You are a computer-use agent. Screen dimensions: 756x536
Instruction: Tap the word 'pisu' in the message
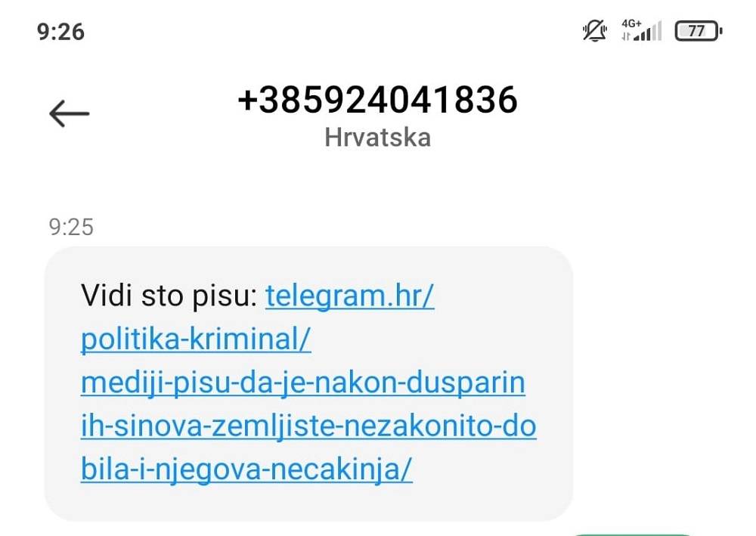click(x=225, y=296)
